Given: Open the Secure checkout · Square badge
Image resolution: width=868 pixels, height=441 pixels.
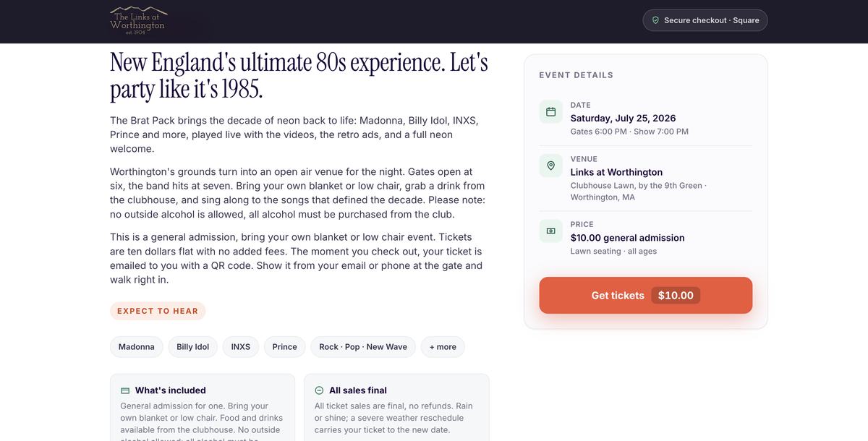Looking at the screenshot, I should [x=705, y=20].
